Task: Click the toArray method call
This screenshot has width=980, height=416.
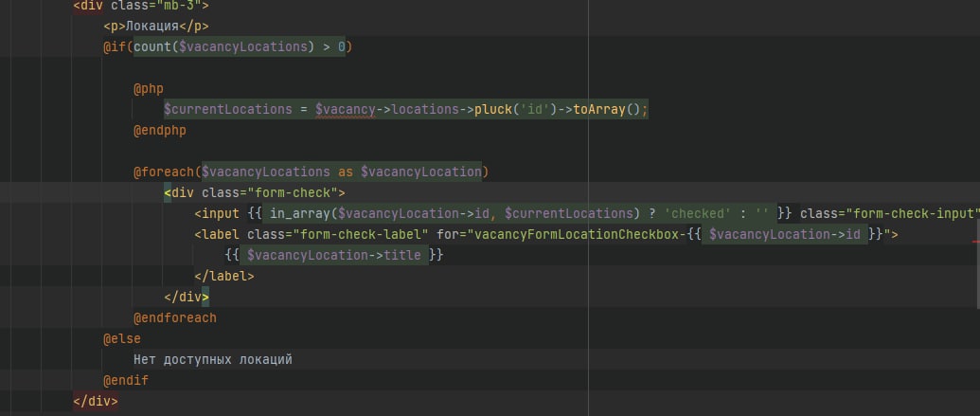Action: 599,110
